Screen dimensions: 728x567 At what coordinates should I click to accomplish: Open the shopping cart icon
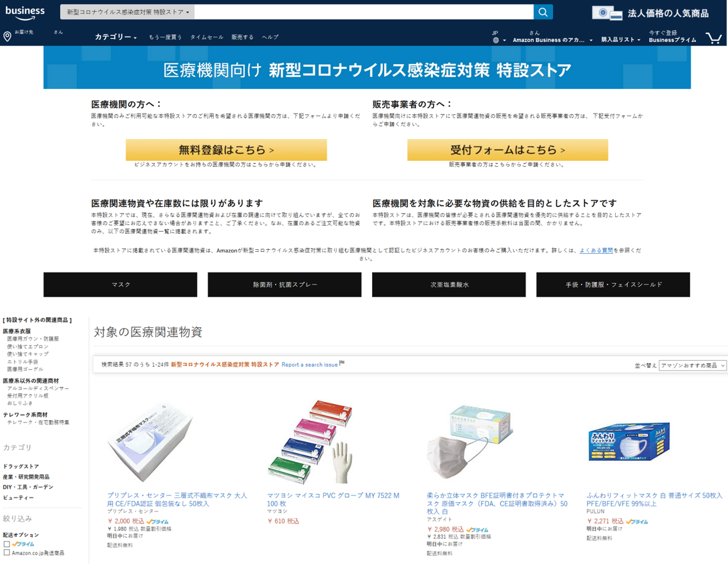point(713,38)
